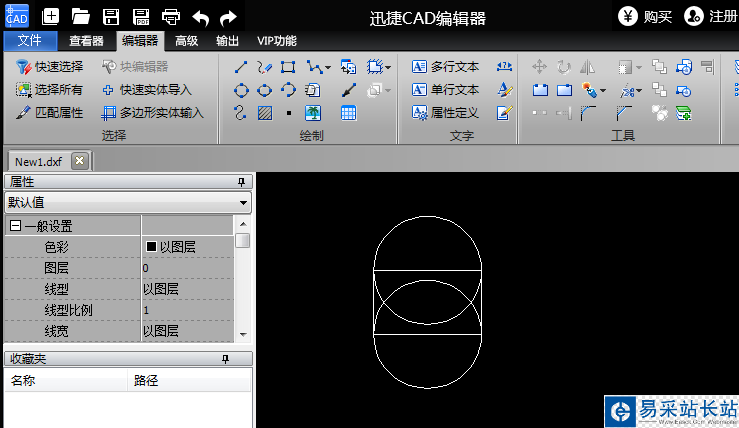
Task: Click the 线型比例 value field
Action: coord(188,310)
